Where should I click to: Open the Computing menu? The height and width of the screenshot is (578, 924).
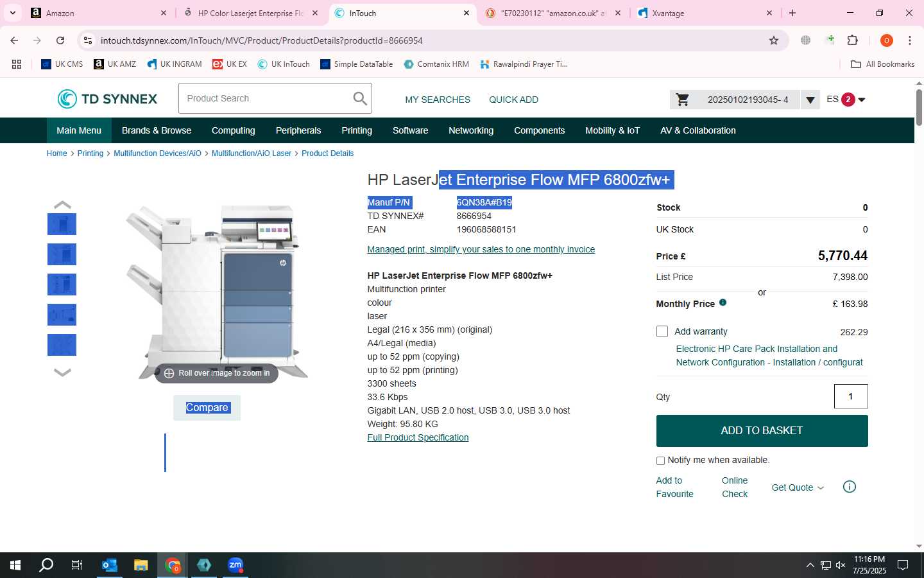pos(234,130)
